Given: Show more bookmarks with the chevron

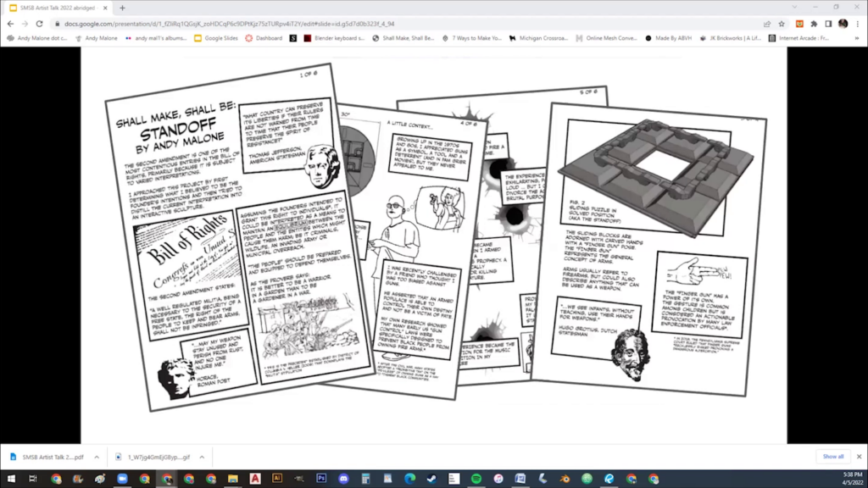Looking at the screenshot, I should (x=857, y=38).
